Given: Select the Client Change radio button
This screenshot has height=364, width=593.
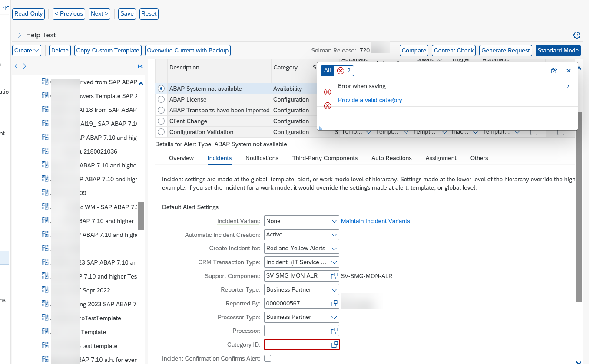Looking at the screenshot, I should point(161,121).
